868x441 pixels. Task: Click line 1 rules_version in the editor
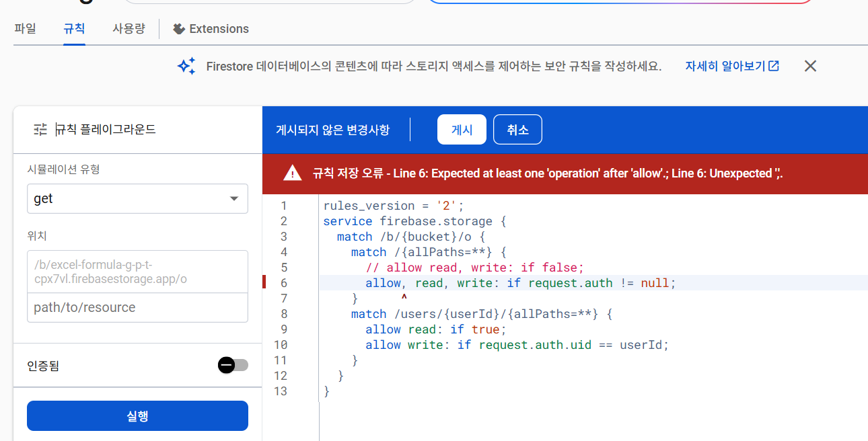click(x=394, y=206)
